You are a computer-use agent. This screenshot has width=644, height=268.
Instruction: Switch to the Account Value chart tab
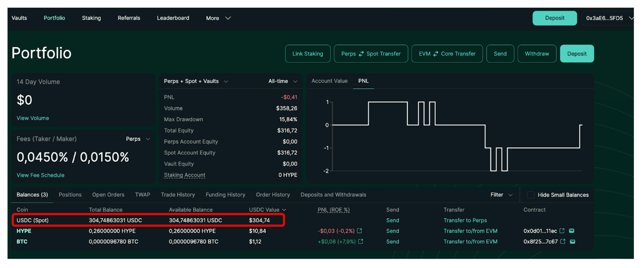(x=329, y=81)
